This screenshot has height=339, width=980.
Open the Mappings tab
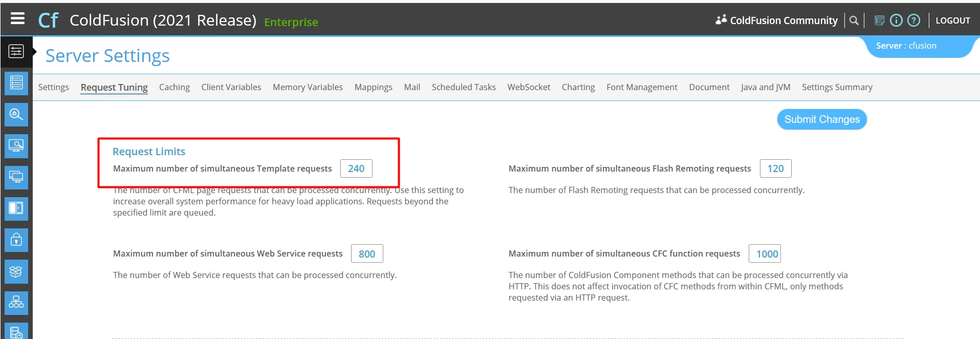(x=374, y=87)
